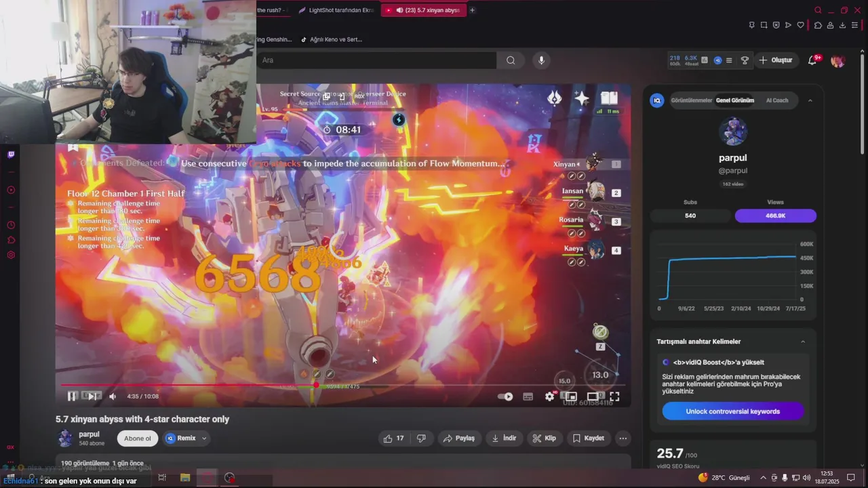Bookmark page with heart icon
This screenshot has width=868, height=488.
point(801,25)
